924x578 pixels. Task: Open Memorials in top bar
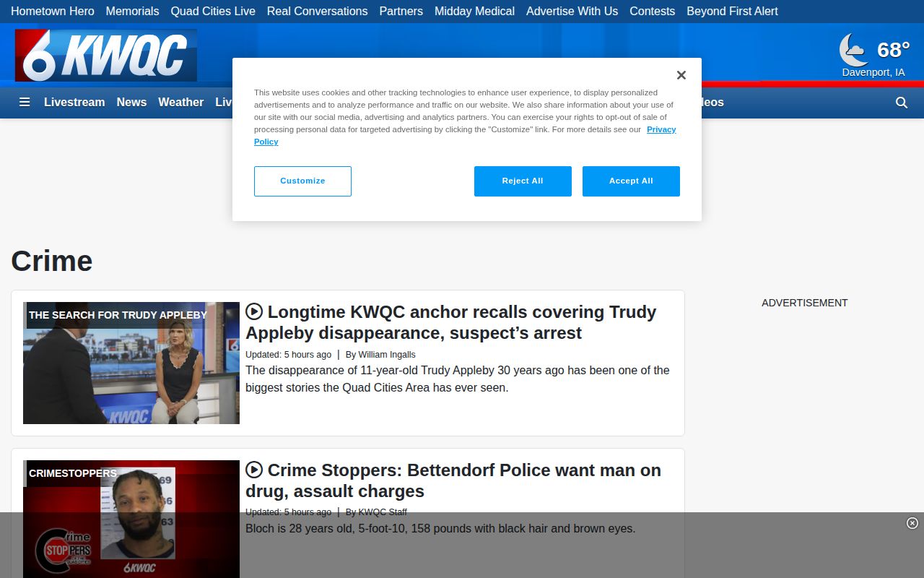(x=132, y=11)
